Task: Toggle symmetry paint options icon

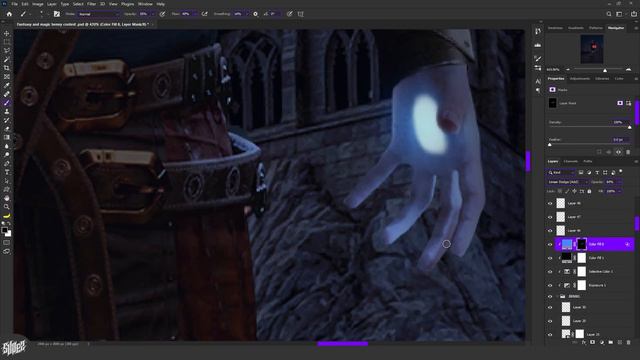Action: click(301, 14)
